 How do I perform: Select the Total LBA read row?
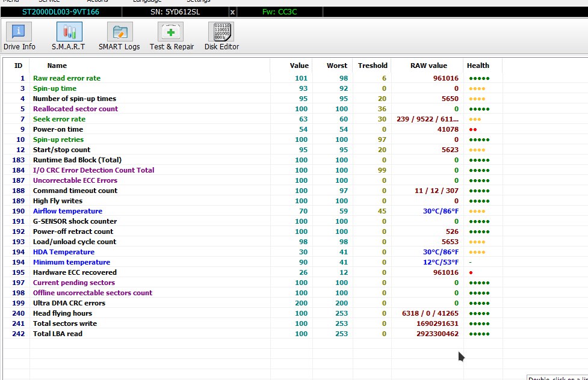click(x=253, y=334)
